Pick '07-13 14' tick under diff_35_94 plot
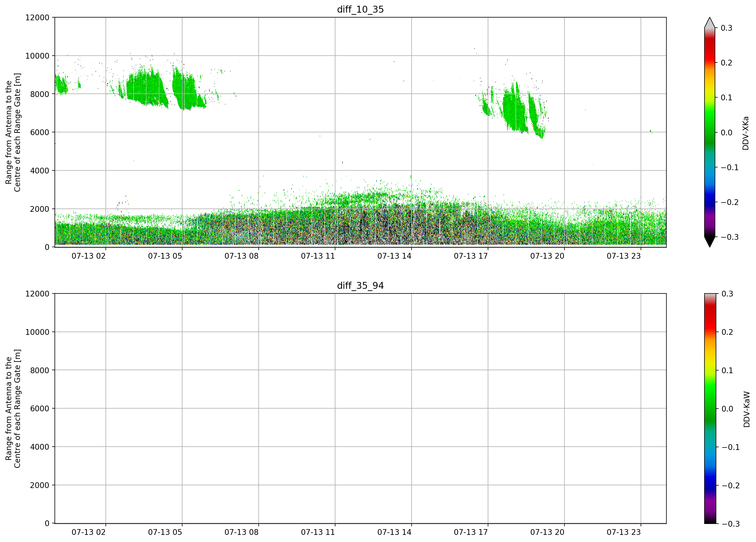The image size is (756, 542). click(394, 532)
